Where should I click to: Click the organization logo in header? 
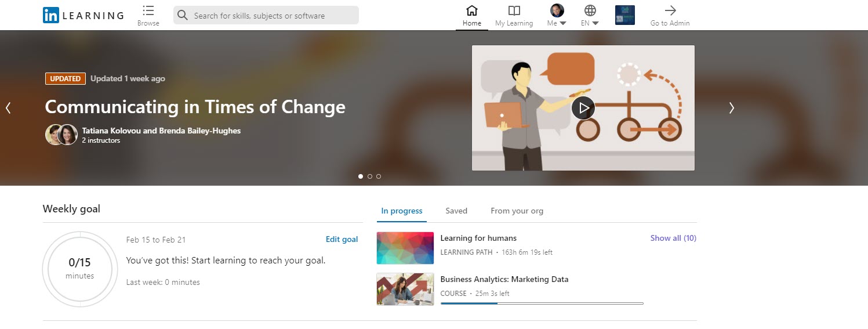(624, 15)
